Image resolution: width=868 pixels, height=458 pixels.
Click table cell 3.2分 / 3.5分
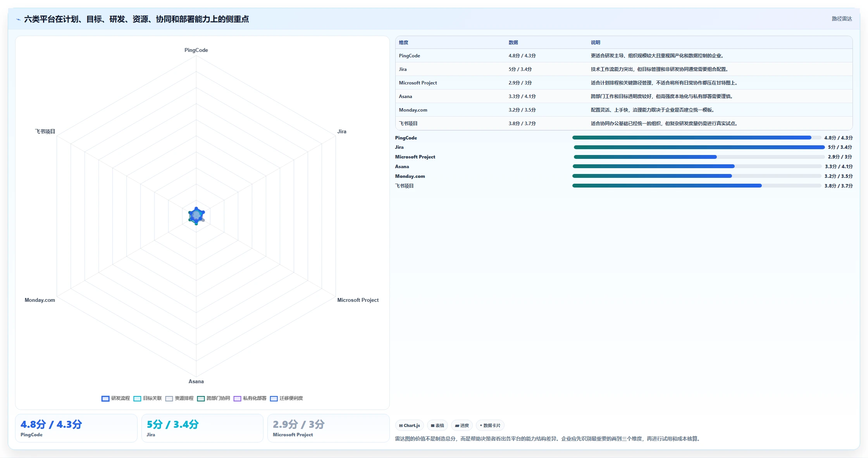(522, 110)
